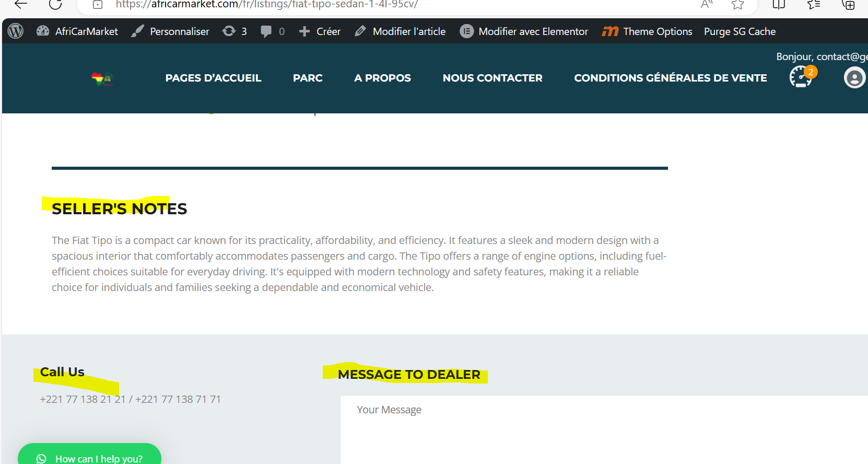Click the Personnaliser brush icon

click(137, 31)
